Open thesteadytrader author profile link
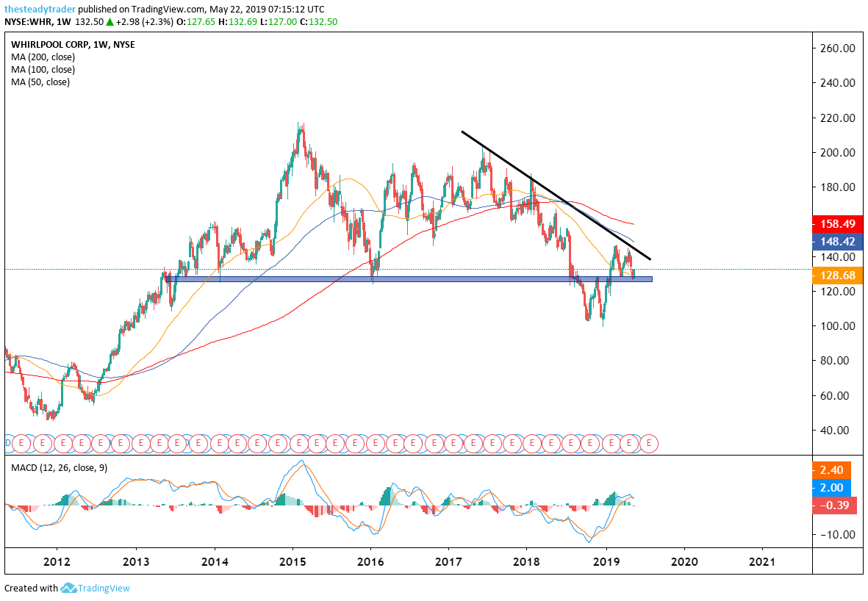 40,10
